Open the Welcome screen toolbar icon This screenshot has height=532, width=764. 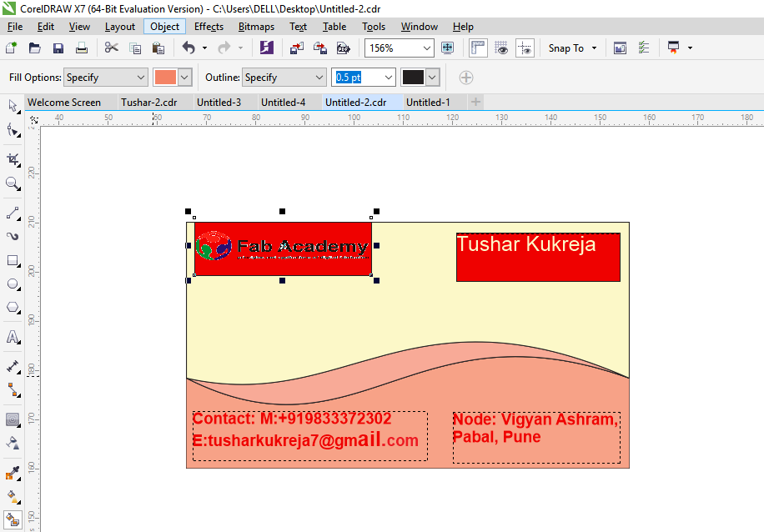[x=620, y=48]
